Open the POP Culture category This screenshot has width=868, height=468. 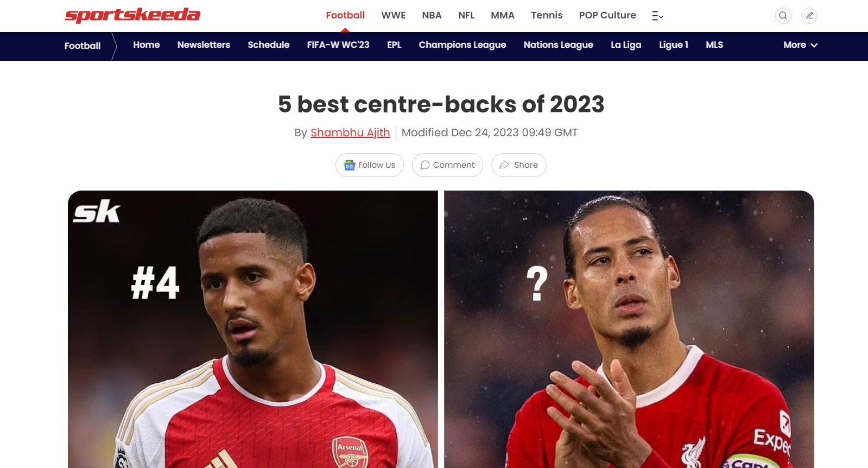click(607, 15)
